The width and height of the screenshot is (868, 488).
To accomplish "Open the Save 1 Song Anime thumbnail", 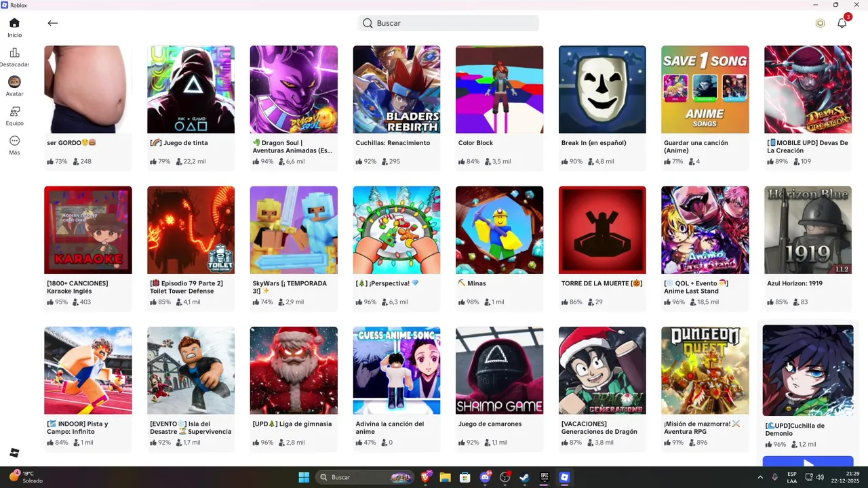I will point(705,89).
